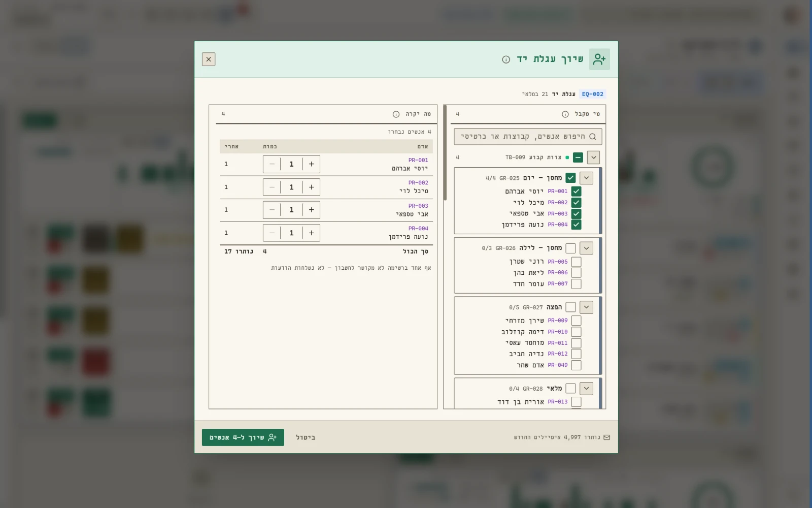Uncheck PR-001 יוסי אברהם in the list
Image resolution: width=812 pixels, height=508 pixels.
click(576, 192)
